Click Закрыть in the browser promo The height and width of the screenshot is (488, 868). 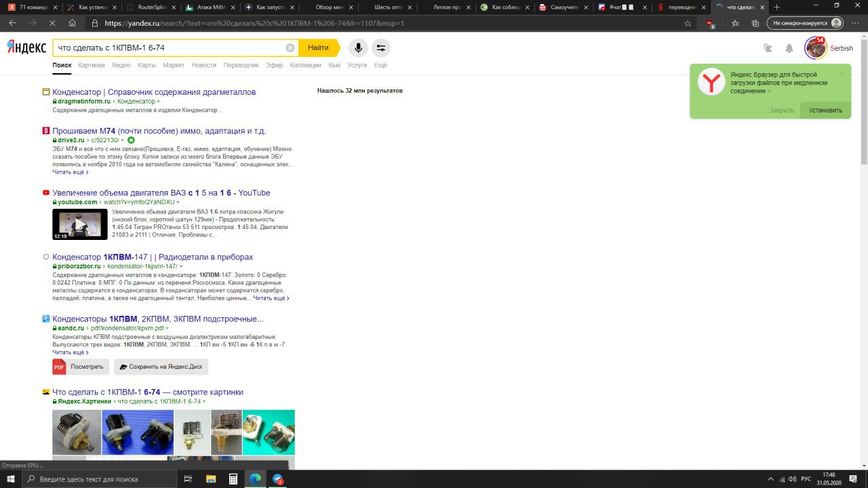tap(781, 110)
